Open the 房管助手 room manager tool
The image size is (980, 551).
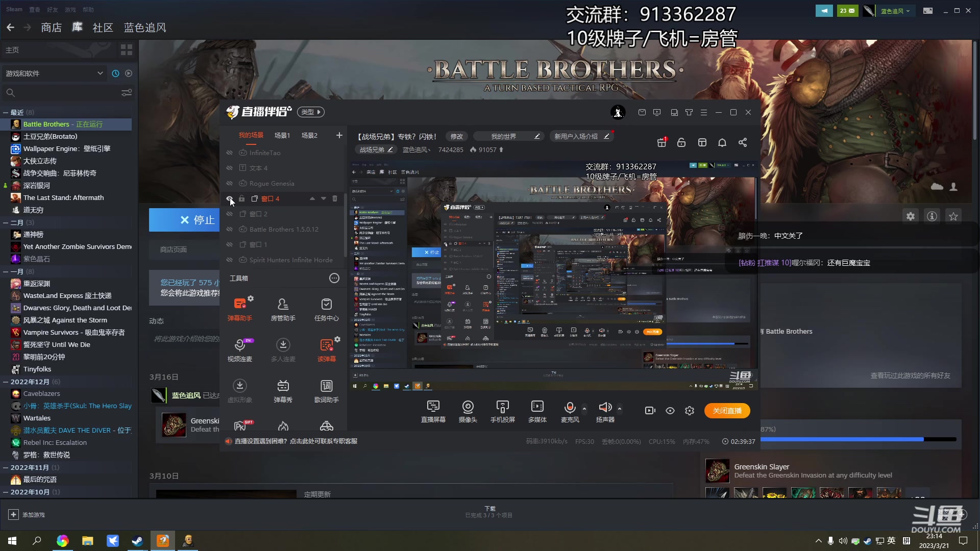[283, 308]
